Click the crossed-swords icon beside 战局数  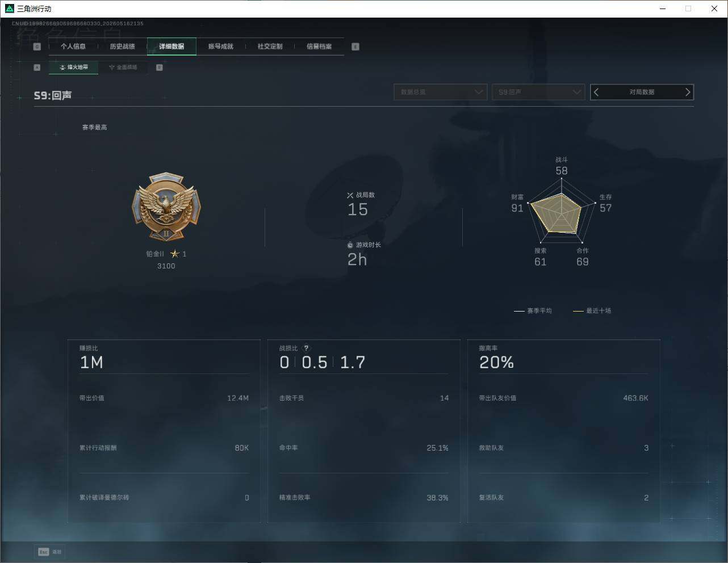coord(350,195)
